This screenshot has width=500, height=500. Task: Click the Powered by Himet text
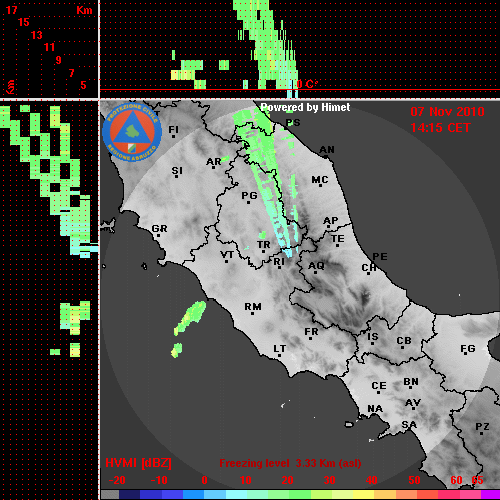[x=305, y=107]
